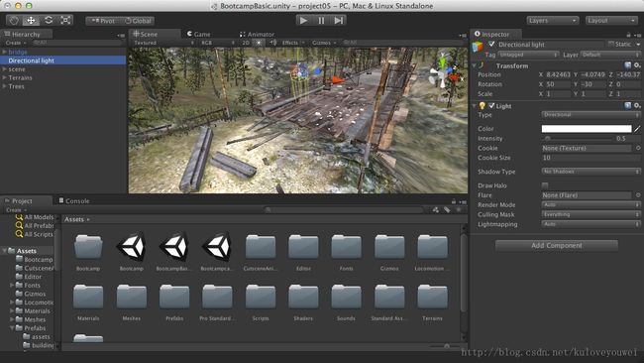Open Light component gear menu

point(637,106)
